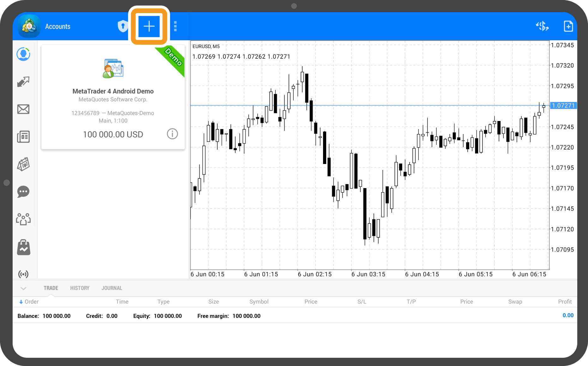The image size is (588, 366).
Task: Click the 1.07345 price axis label
Action: click(562, 45)
